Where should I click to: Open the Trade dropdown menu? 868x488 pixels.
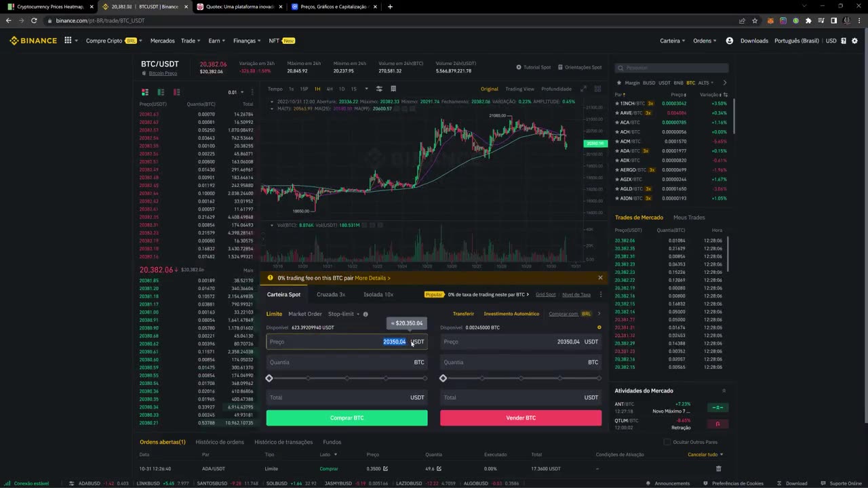point(190,41)
